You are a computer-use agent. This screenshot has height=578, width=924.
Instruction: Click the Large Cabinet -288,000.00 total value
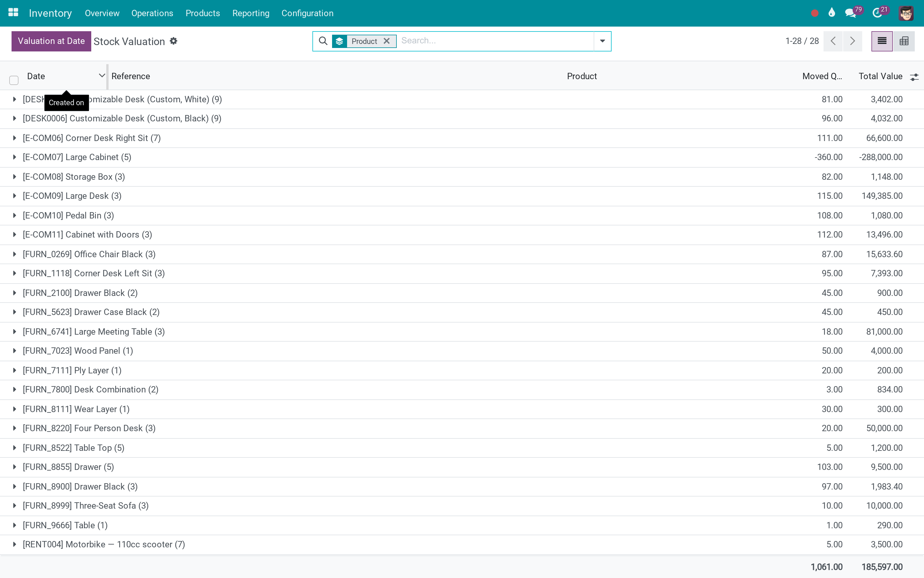click(x=880, y=157)
